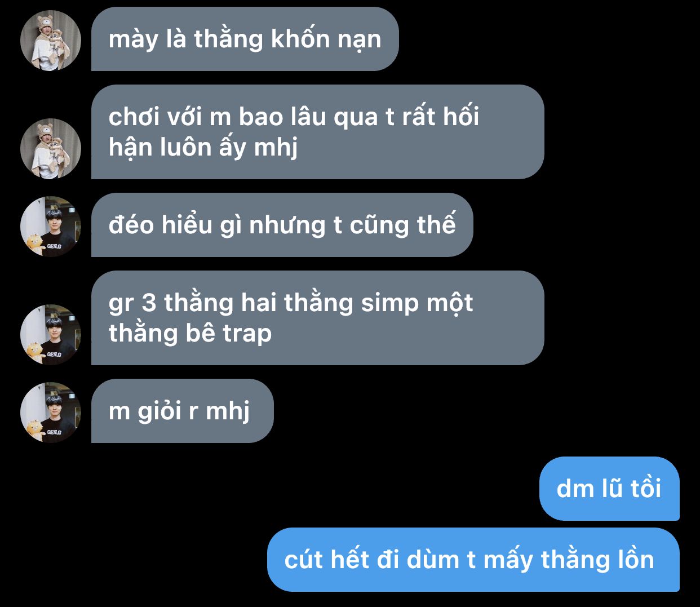Click the word 'tồi' in the blue bubble

646,488
